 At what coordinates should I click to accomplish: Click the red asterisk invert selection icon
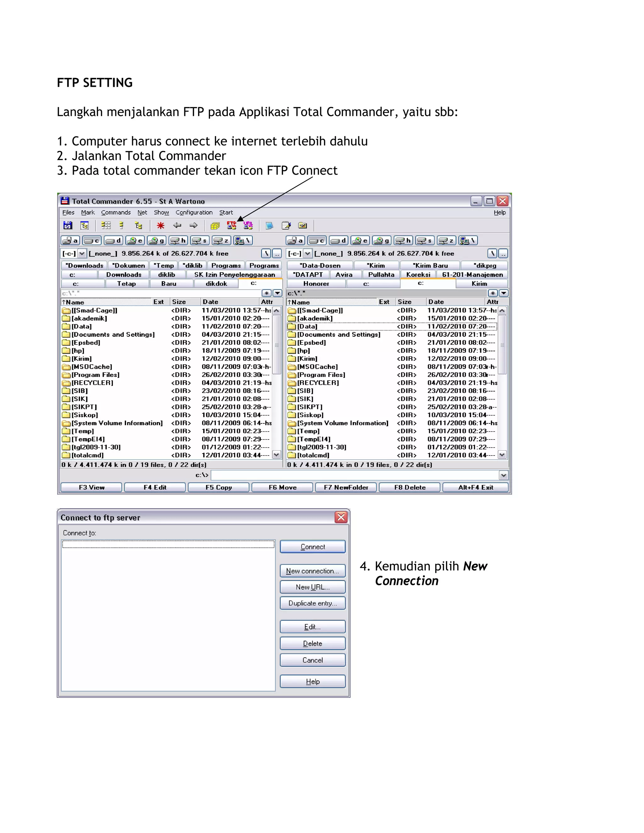(161, 225)
